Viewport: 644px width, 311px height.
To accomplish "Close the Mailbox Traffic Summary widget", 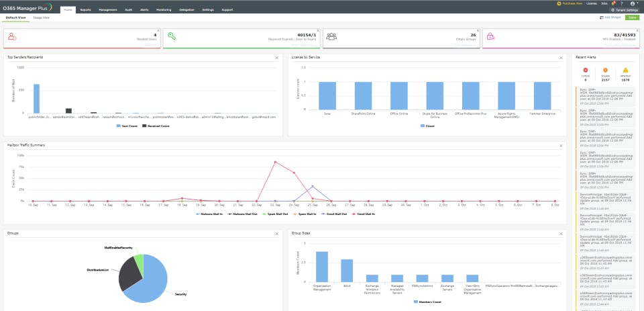I will point(561,145).
